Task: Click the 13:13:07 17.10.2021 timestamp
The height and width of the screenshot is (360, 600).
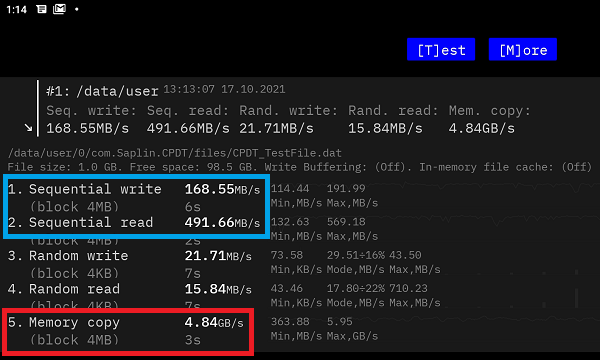Action: coord(224,90)
